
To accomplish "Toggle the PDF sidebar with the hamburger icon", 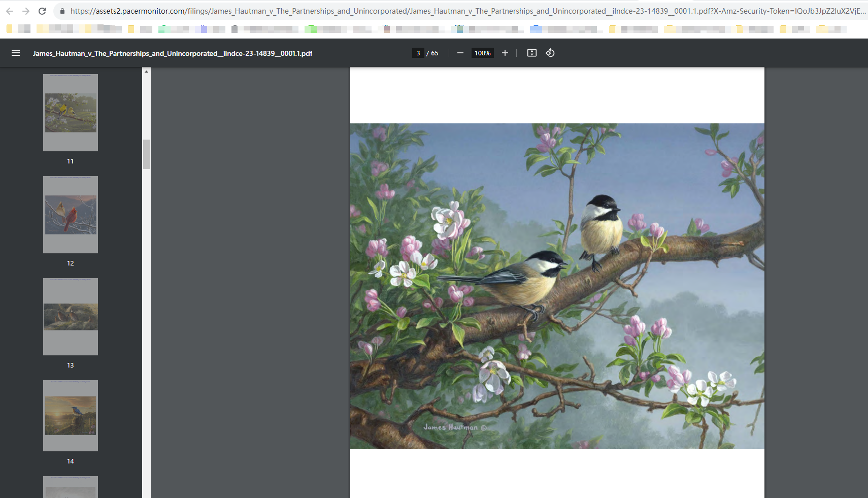I will pos(16,53).
